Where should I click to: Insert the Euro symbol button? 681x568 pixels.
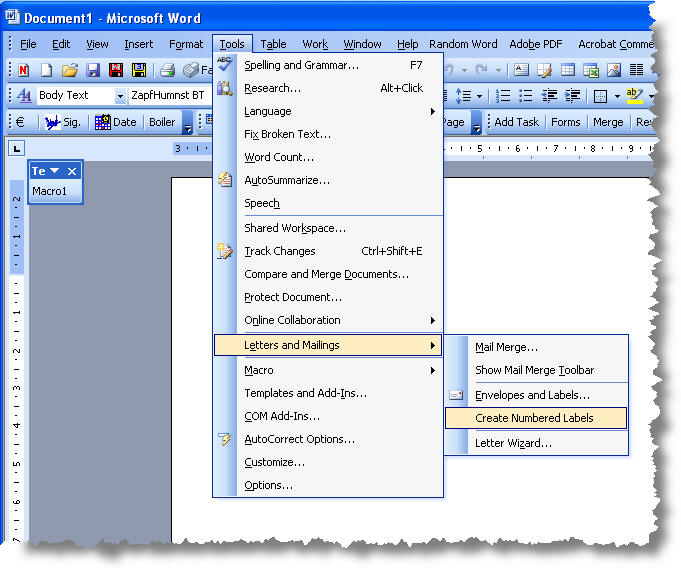coord(20,122)
